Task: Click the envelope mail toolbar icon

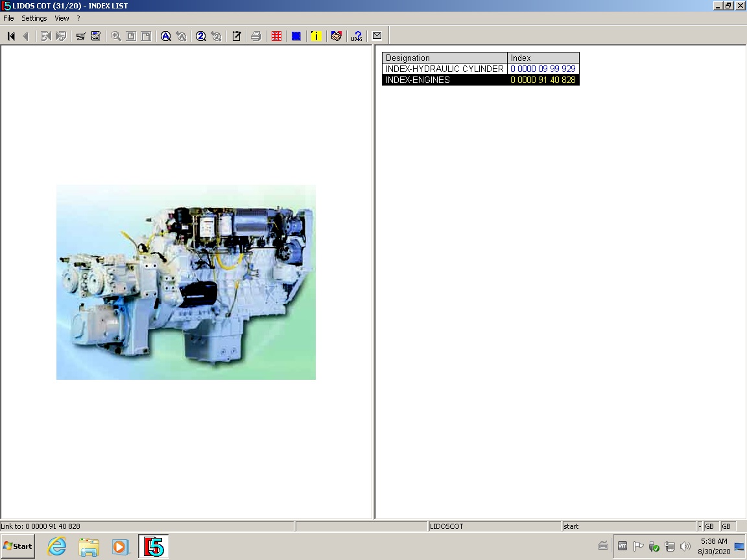Action: click(x=377, y=36)
